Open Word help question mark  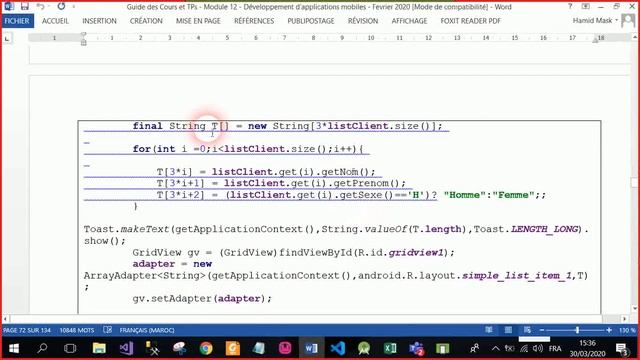point(570,7)
